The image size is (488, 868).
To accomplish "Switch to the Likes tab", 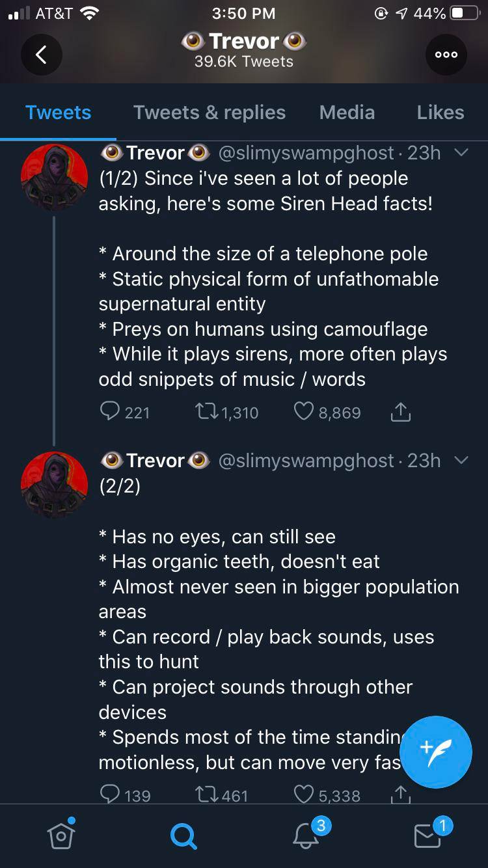I will pyautogui.click(x=440, y=113).
